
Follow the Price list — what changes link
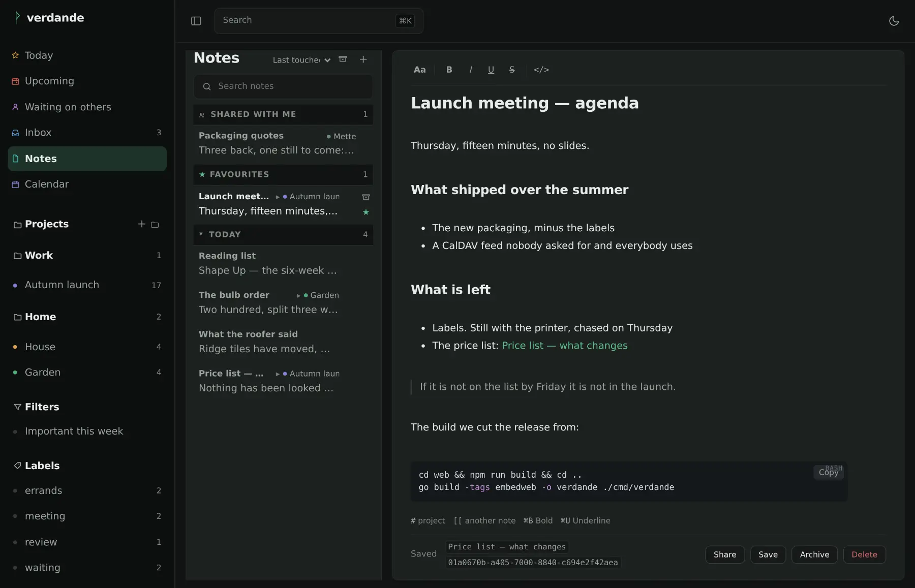pyautogui.click(x=564, y=346)
